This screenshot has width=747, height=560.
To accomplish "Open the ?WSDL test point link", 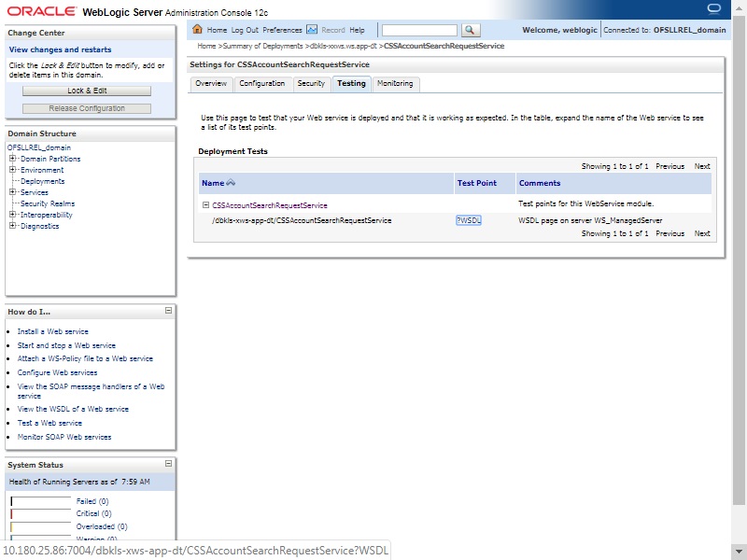I will pyautogui.click(x=469, y=220).
